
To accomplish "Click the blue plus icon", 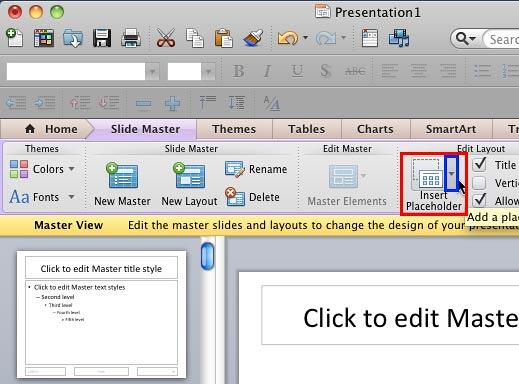I will tap(172, 104).
